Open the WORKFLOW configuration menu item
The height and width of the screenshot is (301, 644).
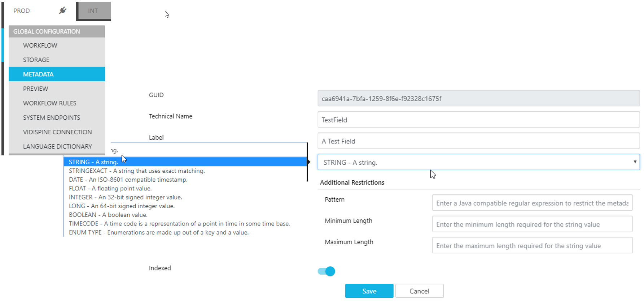40,46
